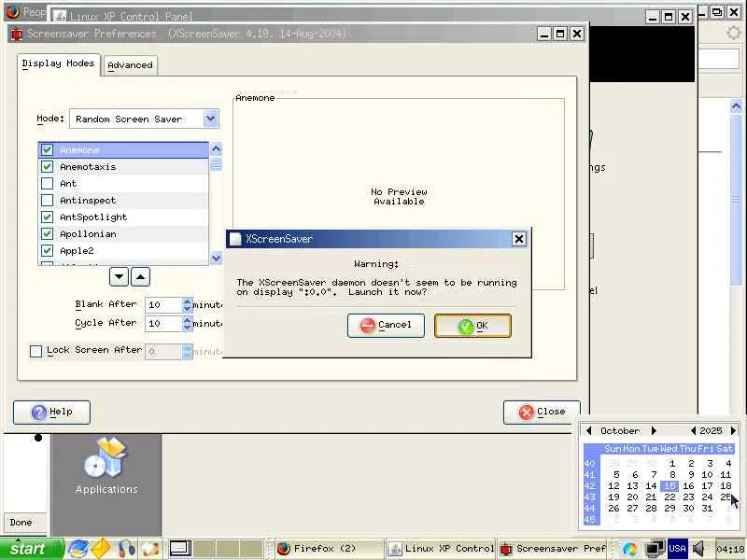This screenshot has width=747, height=560.
Task: Open Help for Screensaver Preferences
Action: coord(51,412)
